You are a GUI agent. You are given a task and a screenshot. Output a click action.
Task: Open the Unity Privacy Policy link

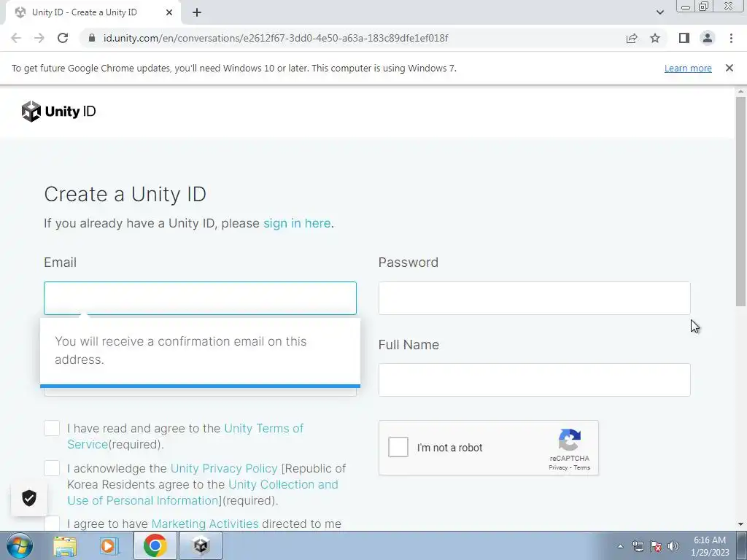224,469
